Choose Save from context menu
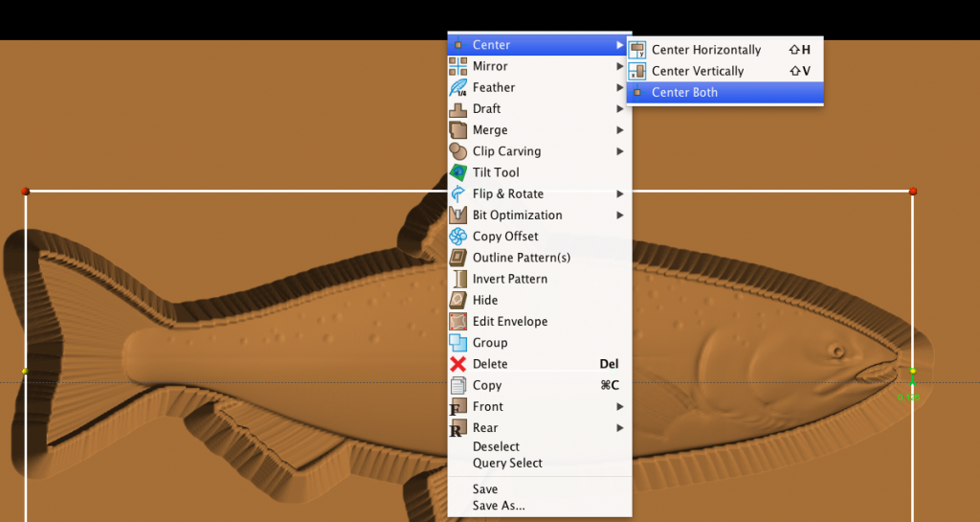Screen dimensions: 980x522 click(540, 488)
